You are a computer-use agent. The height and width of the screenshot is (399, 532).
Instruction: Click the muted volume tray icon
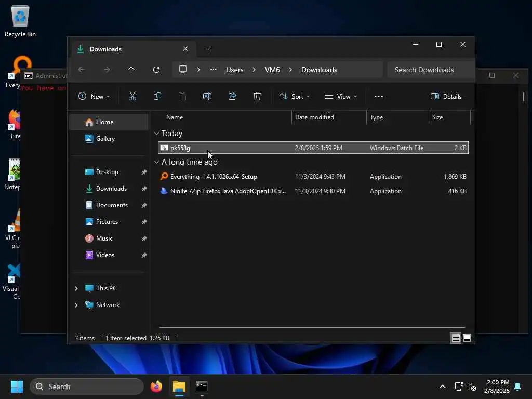pos(472,387)
